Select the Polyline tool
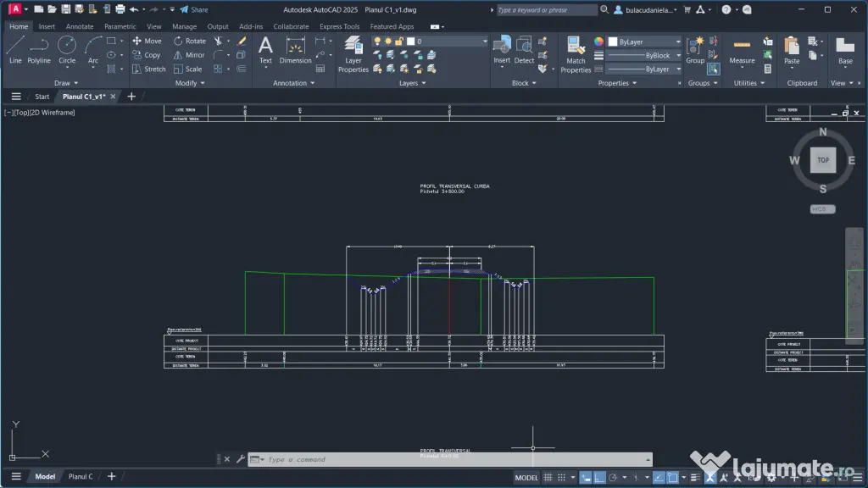Image resolution: width=868 pixels, height=488 pixels. click(39, 50)
